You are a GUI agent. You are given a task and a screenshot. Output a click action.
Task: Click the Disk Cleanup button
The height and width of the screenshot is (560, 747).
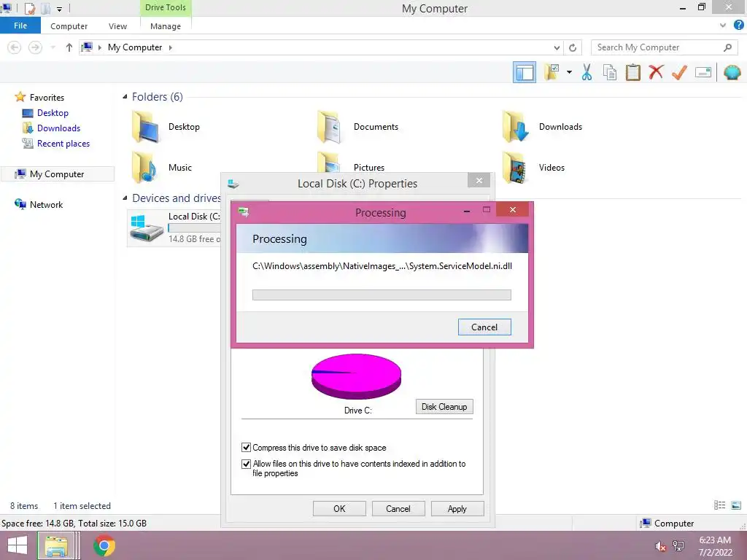(444, 407)
